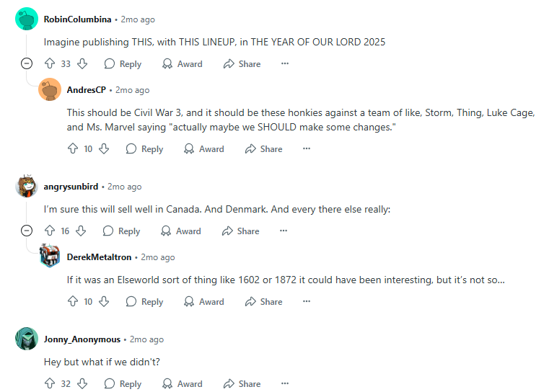Click angrysunbird's avatar image
The width and height of the screenshot is (544, 392).
[x=27, y=186]
